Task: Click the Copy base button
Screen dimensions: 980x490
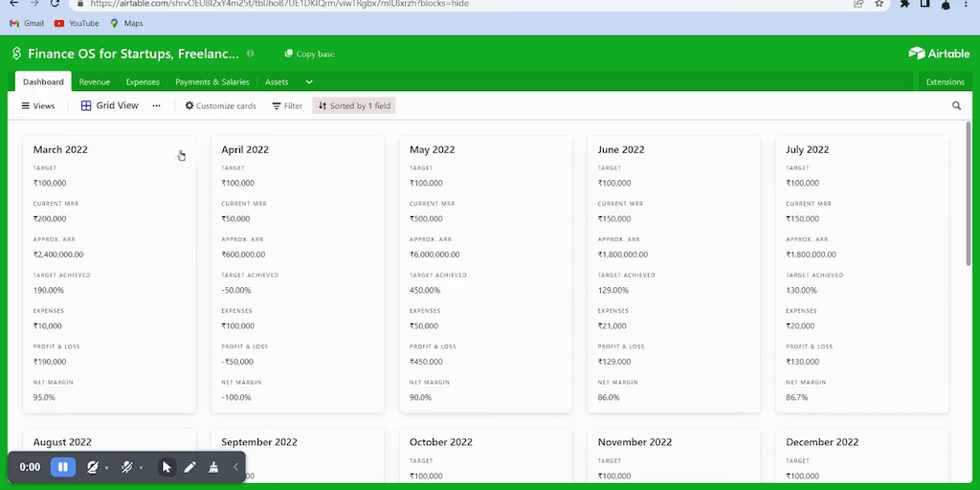Action: tap(310, 54)
